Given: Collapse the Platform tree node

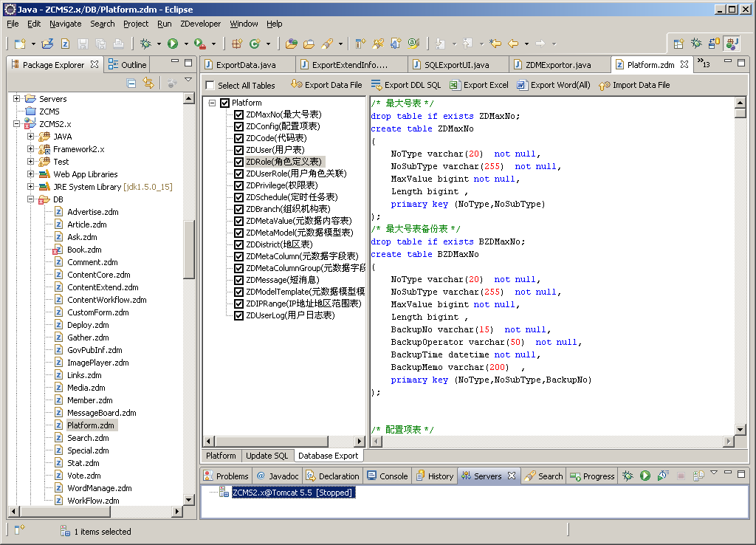Looking at the screenshot, I should point(213,103).
